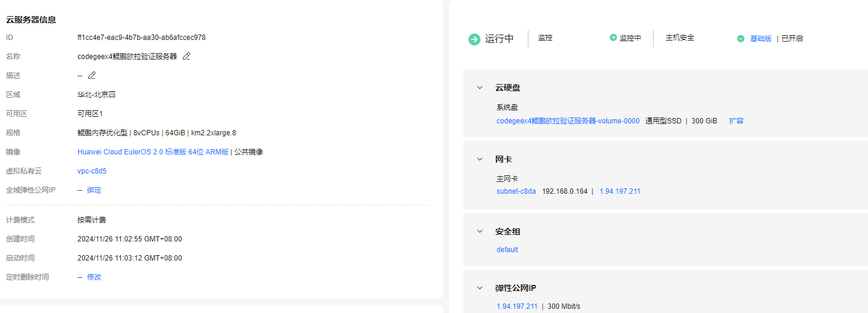Open 1.94.197.211 link under 弹性公网IP
The image size is (868, 313).
517,306
